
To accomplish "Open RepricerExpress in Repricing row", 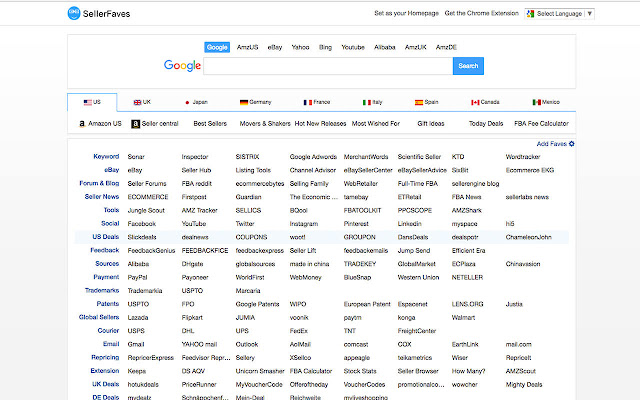I will (x=151, y=358).
